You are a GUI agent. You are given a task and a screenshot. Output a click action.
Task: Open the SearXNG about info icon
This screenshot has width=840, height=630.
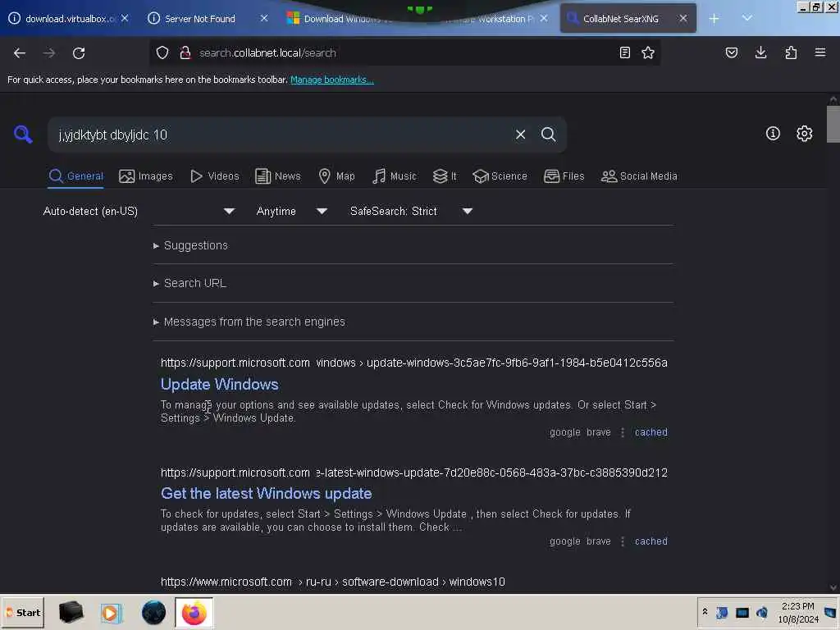tap(773, 134)
